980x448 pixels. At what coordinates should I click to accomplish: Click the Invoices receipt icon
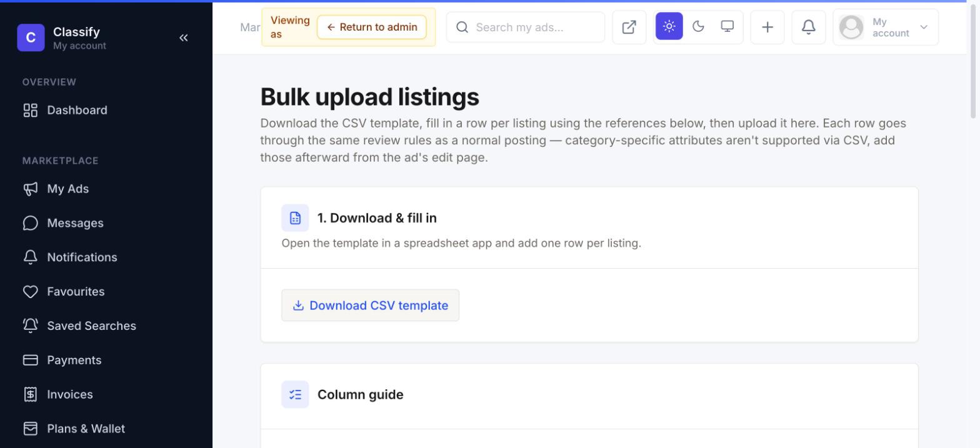[30, 394]
